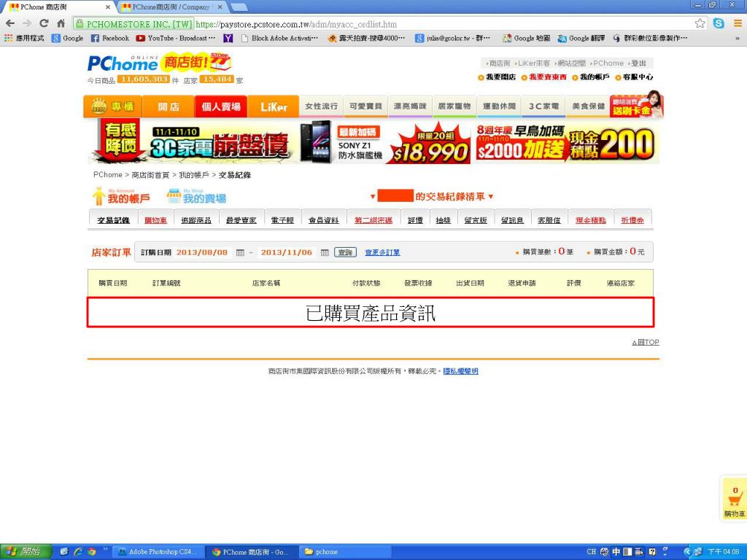This screenshot has width=747, height=560.
Task: Select the 現金積點 tab
Action: tap(591, 220)
